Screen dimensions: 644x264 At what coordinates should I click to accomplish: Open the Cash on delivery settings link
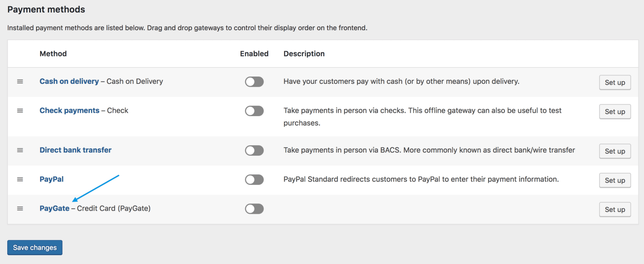tap(69, 81)
